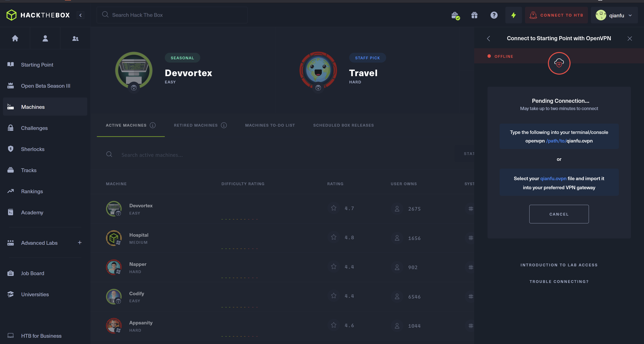Open the help question mark icon
644x344 pixels.
[494, 15]
